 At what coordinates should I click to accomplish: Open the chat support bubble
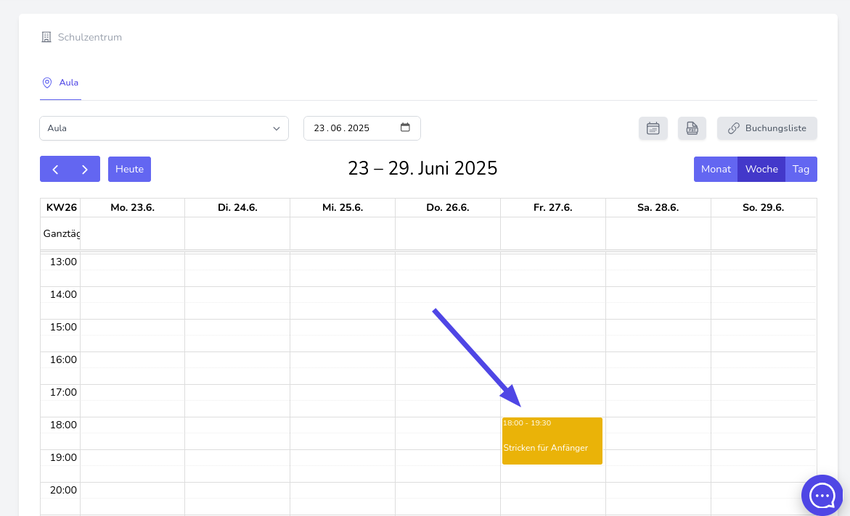tap(822, 495)
